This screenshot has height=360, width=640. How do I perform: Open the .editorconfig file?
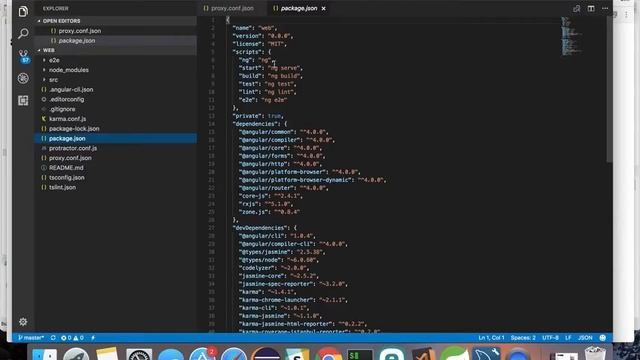pos(116,99)
